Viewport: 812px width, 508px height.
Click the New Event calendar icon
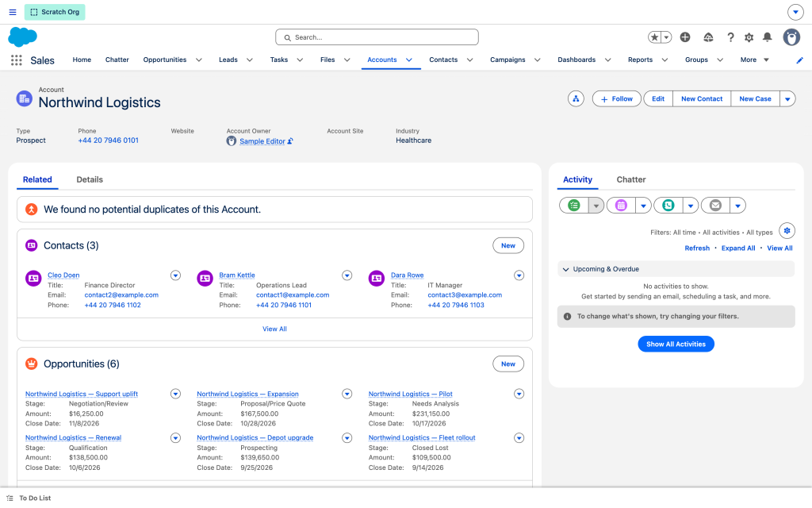click(x=621, y=206)
